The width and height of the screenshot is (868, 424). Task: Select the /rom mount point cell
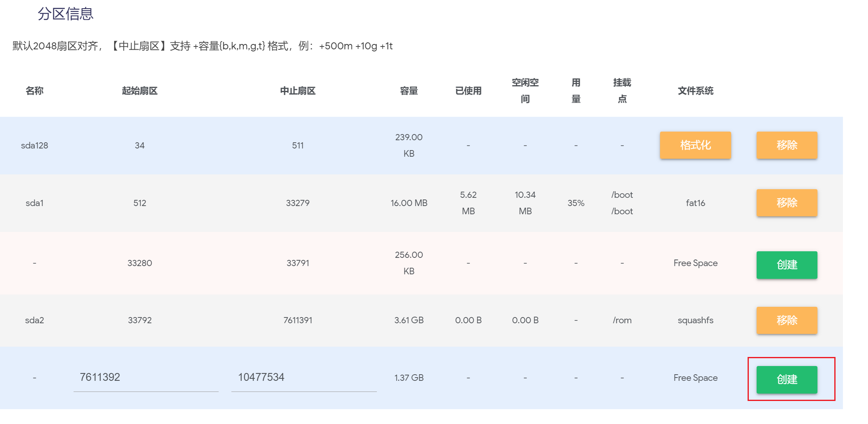click(x=622, y=320)
